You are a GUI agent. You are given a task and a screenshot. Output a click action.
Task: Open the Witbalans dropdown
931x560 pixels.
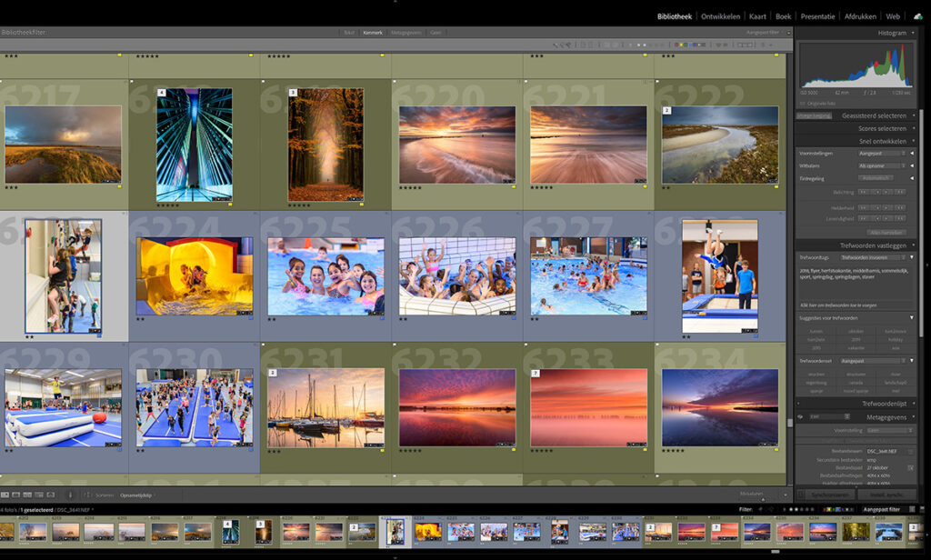coord(882,165)
